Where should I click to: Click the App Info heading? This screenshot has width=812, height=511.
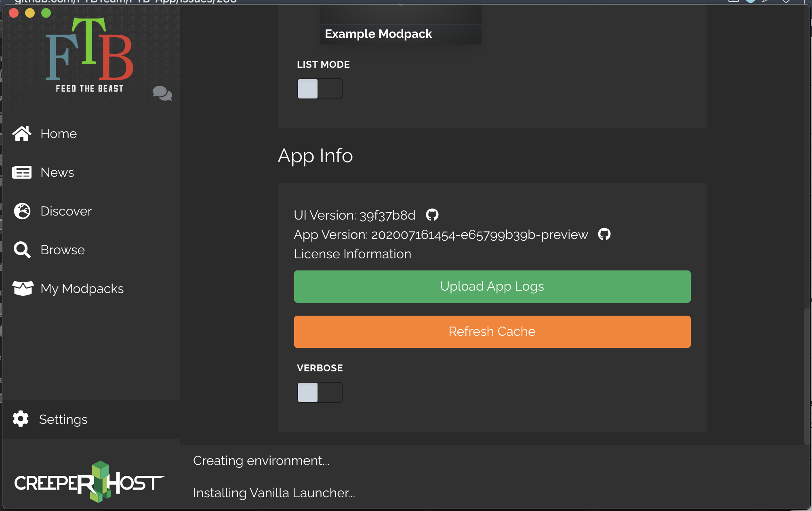[x=315, y=156]
